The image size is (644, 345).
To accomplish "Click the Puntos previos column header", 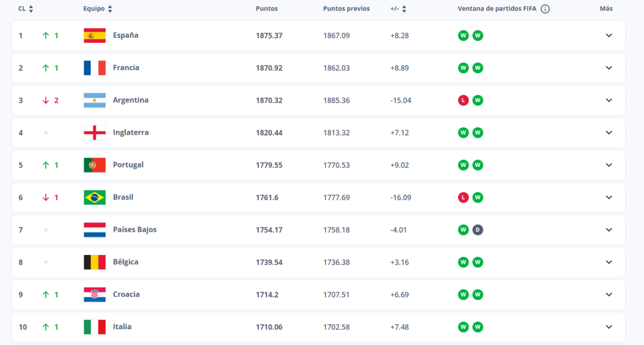I will [346, 9].
